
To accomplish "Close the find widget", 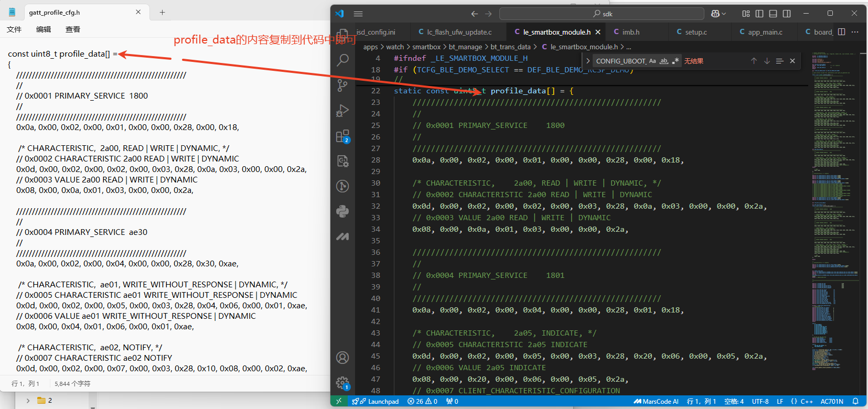I will (x=792, y=61).
